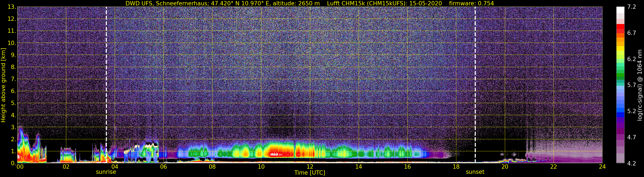Click the white top segment of the colorbar
Image resolution: width=644 pixels, height=177 pixels.
pos(620,10)
